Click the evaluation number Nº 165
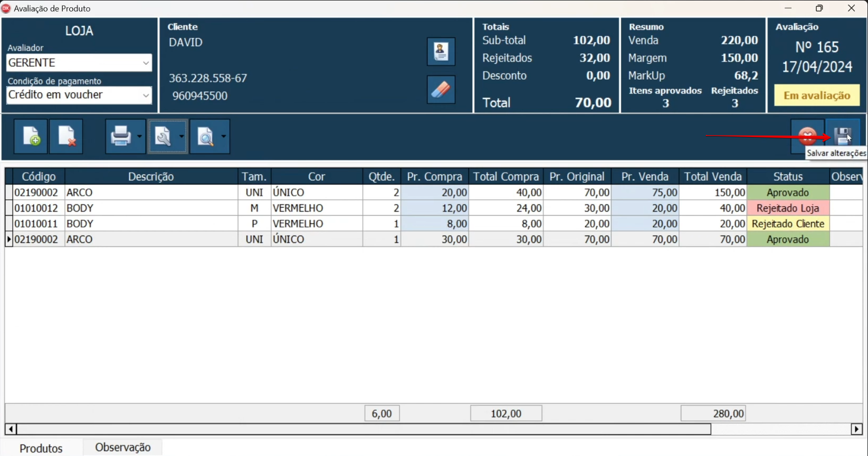 point(817,47)
